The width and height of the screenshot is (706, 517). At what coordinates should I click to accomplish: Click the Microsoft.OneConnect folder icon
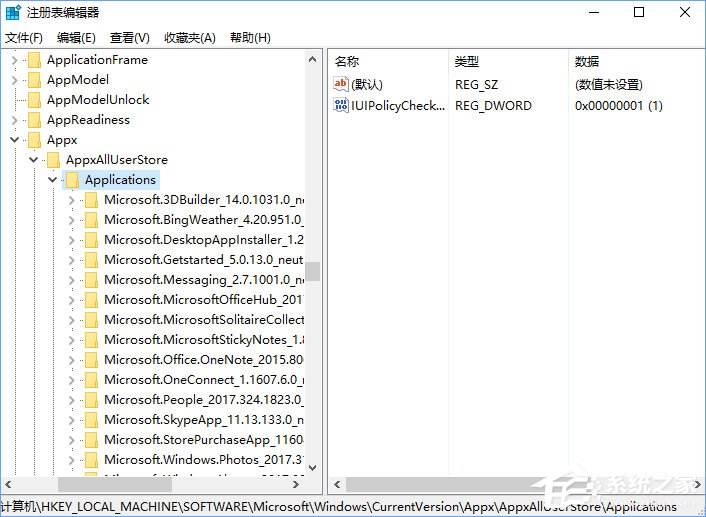click(x=91, y=380)
